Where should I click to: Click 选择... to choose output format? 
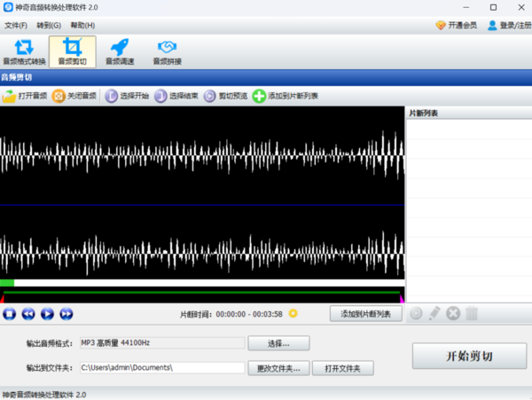278,343
